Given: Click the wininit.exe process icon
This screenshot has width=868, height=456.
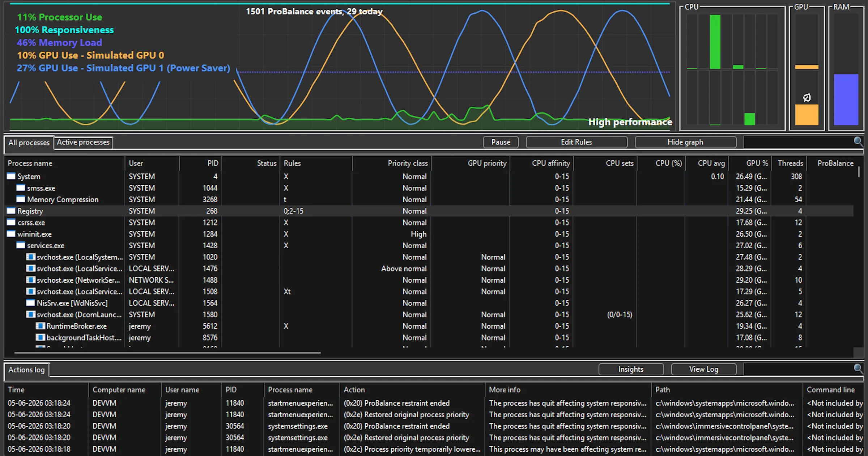Looking at the screenshot, I should (x=11, y=234).
